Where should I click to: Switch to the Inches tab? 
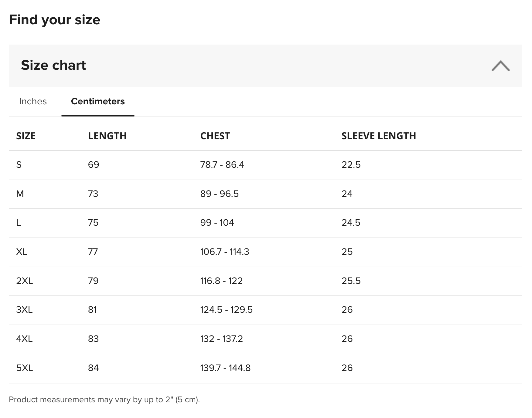(x=33, y=101)
